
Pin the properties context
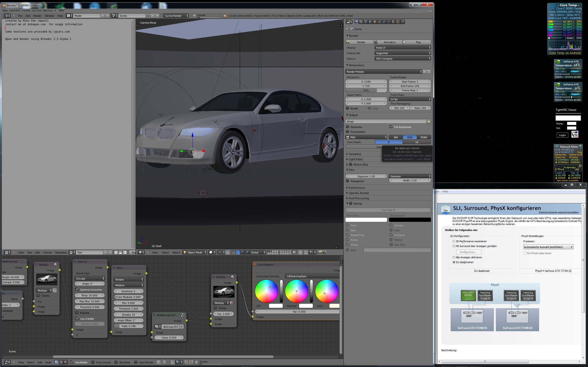pos(347,29)
